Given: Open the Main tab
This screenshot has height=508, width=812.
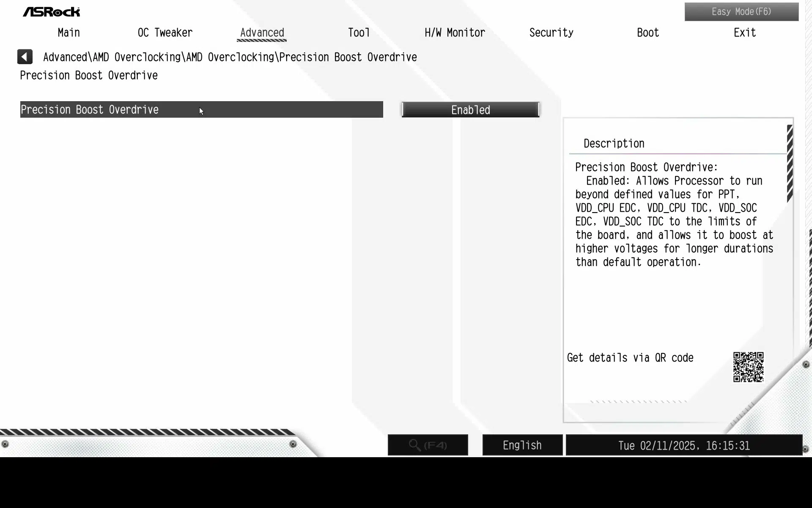Looking at the screenshot, I should [69, 33].
